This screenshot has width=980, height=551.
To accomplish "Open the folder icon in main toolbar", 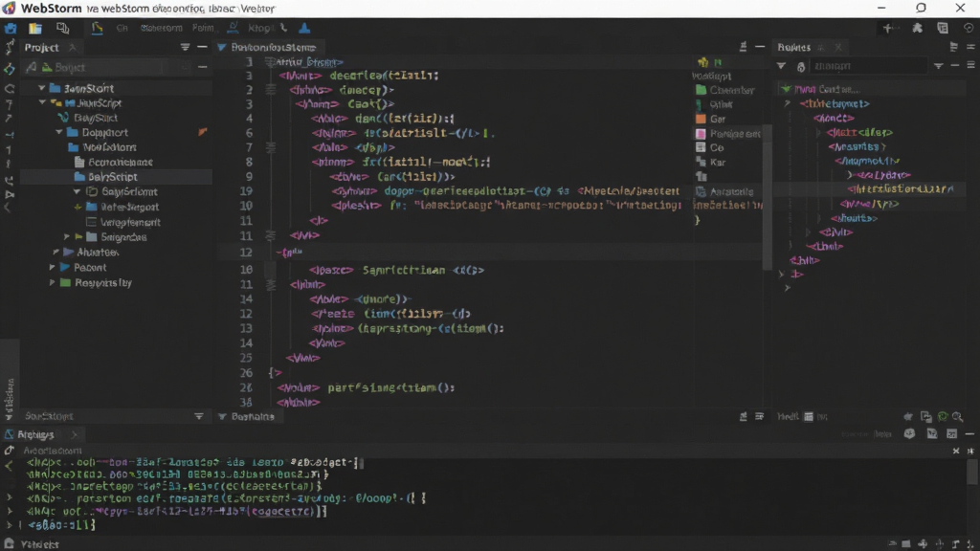I will click(x=35, y=28).
